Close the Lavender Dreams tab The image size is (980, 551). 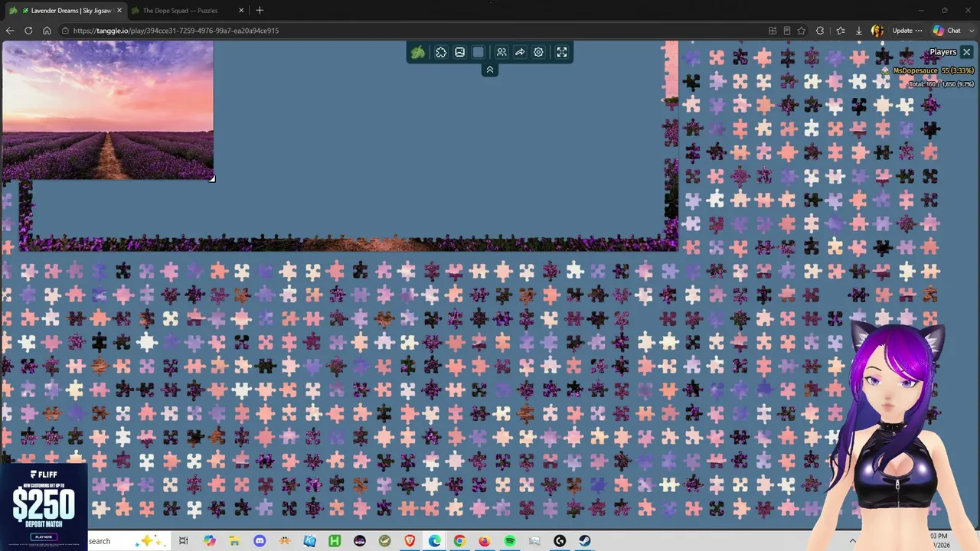tap(119, 11)
